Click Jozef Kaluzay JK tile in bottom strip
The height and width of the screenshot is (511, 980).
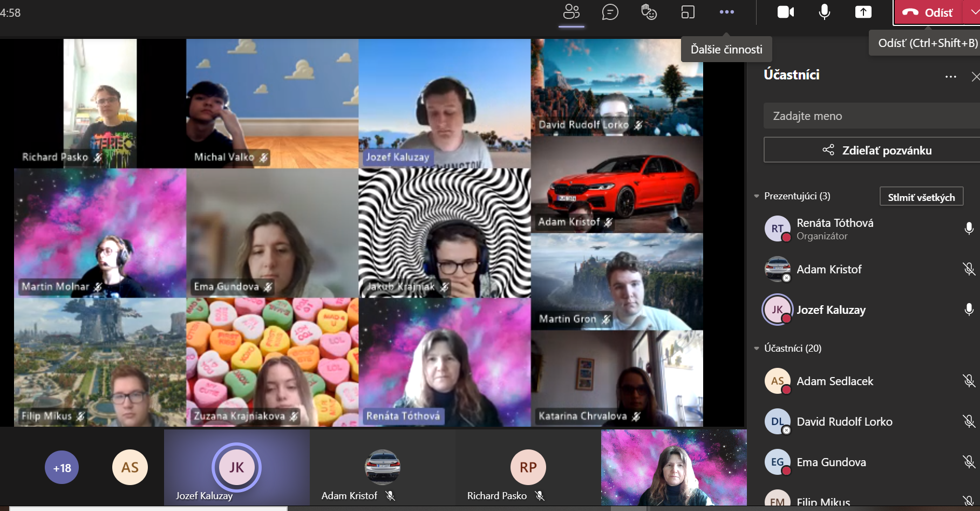click(x=237, y=467)
